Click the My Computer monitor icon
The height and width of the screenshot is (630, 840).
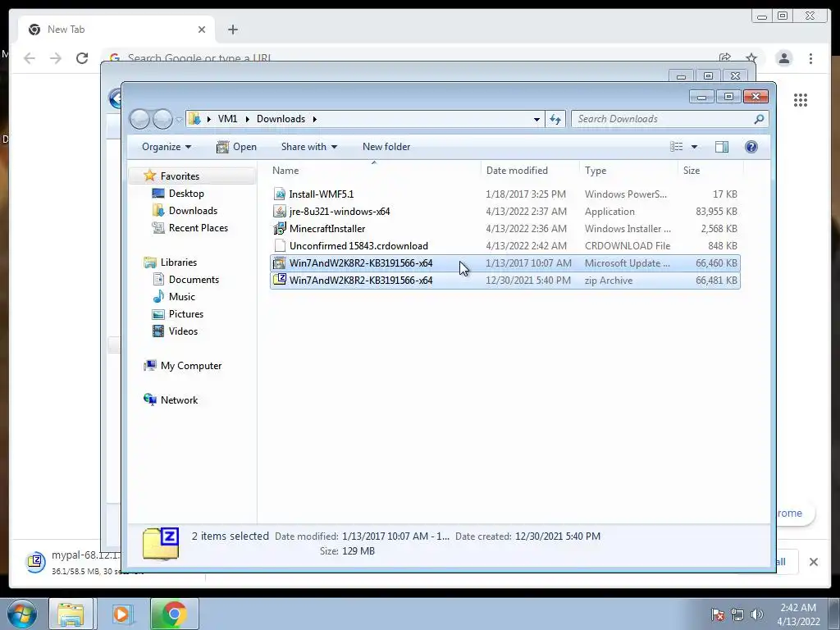pyautogui.click(x=150, y=365)
